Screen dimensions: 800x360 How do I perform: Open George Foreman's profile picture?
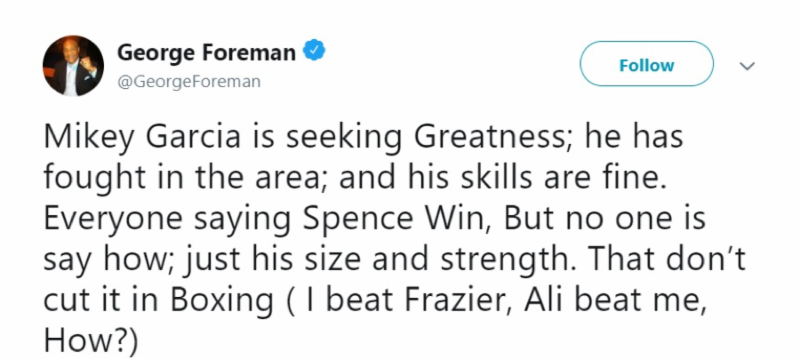[x=73, y=66]
